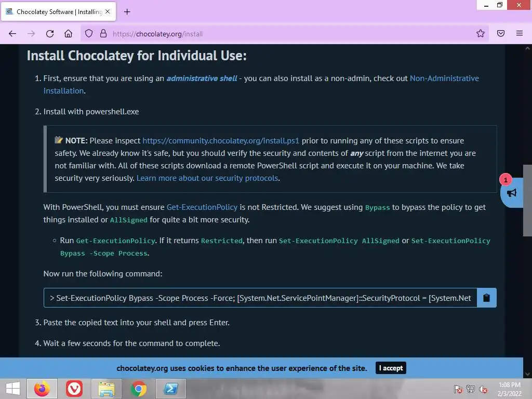Open the clock showing 1:08 PM
This screenshot has height=399, width=532.
coord(509,389)
